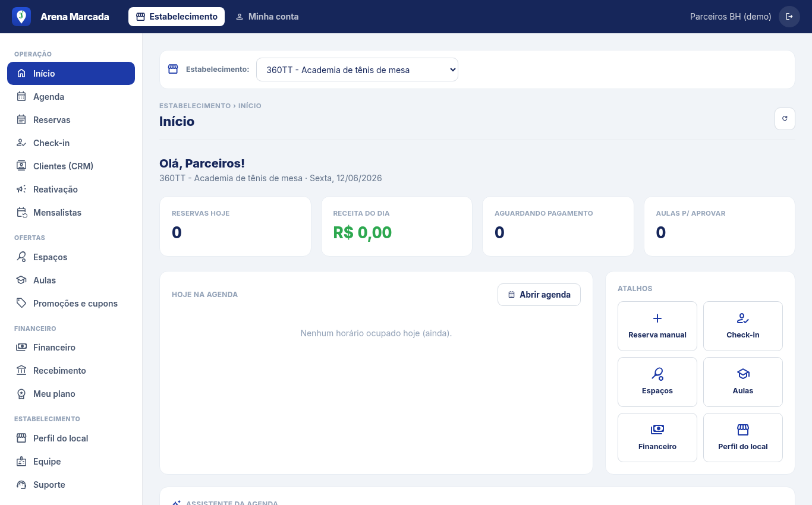Open Promoções e cupons in the sidebar
Viewport: 812px width, 505px height.
coord(71,304)
